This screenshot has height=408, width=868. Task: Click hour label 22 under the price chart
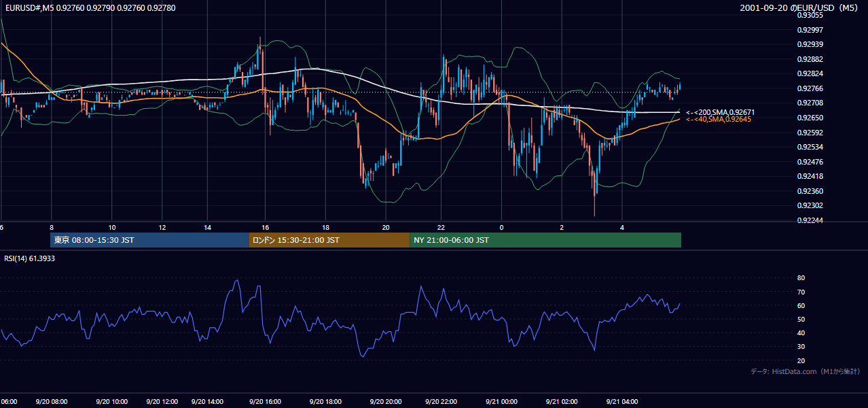pyautogui.click(x=441, y=228)
